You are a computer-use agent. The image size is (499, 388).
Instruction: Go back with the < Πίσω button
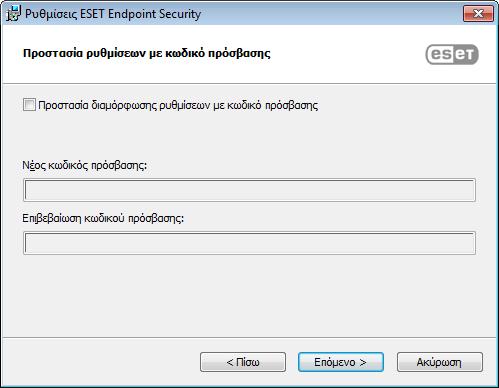[243, 362]
